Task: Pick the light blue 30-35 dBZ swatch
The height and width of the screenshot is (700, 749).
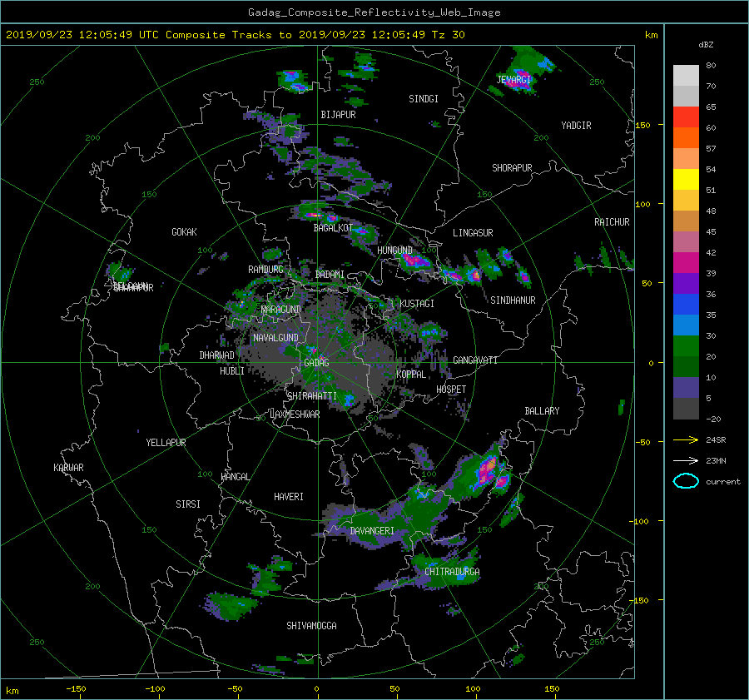Action: tap(686, 325)
